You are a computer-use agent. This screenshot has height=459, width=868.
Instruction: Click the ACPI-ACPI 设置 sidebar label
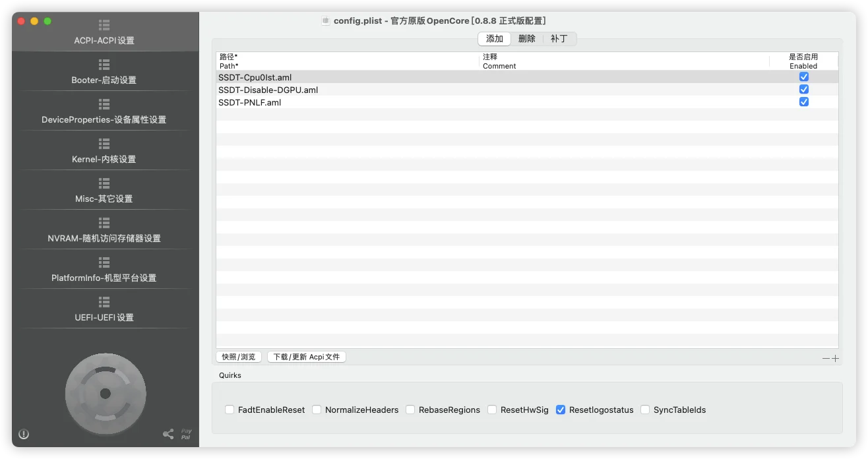[104, 40]
